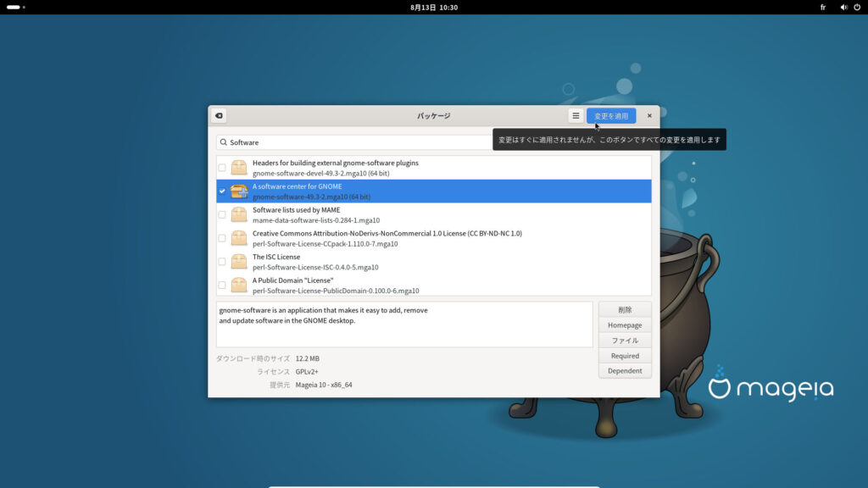
Task: Click the 12.2 MB download size value
Action: 307,358
